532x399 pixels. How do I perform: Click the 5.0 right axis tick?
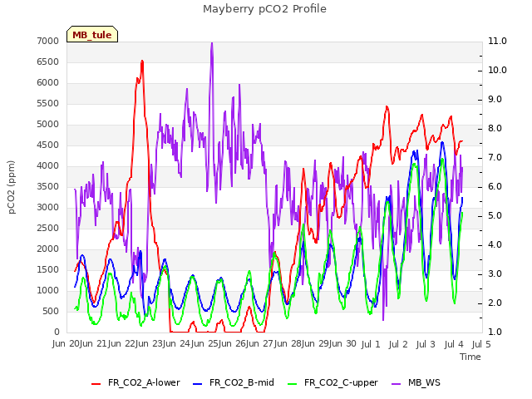(x=495, y=216)
